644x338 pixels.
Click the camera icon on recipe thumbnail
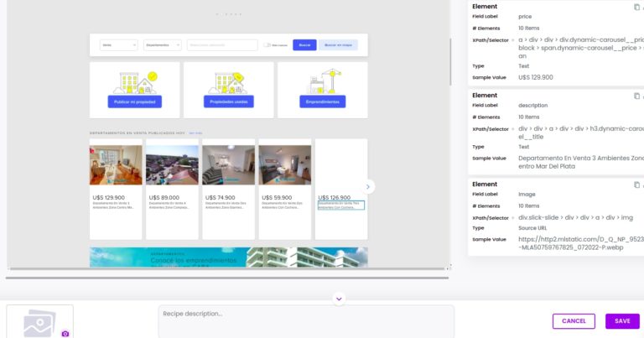point(65,334)
